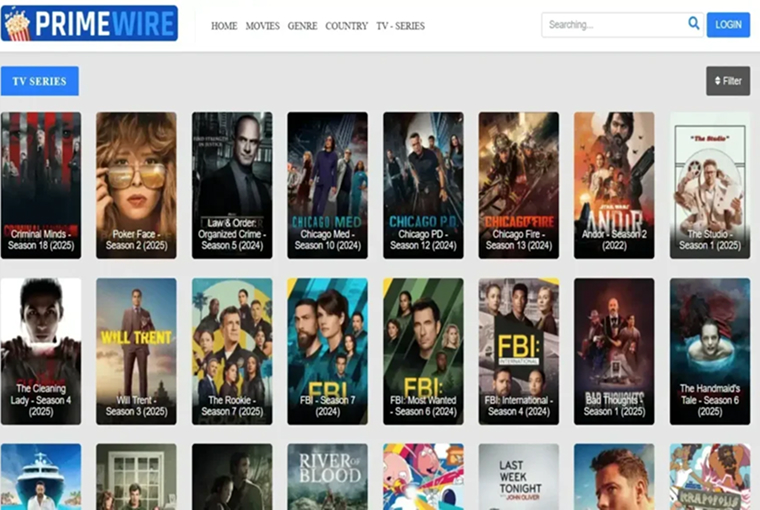
Task: Open Criminal Minds Season 18 poster
Action: 41,185
